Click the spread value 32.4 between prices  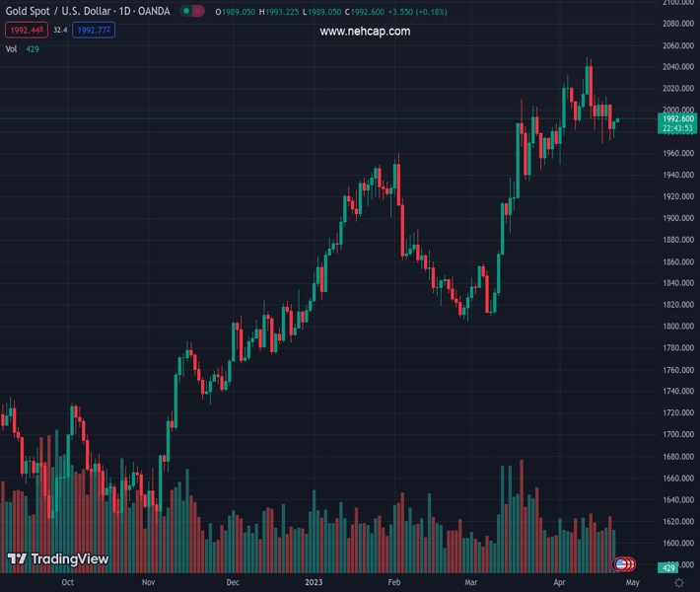click(x=60, y=31)
